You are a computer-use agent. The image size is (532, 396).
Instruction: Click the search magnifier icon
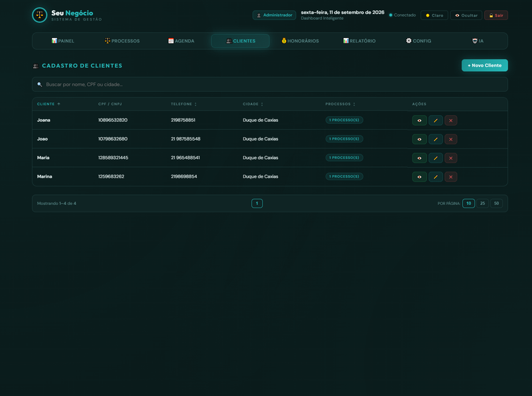pyautogui.click(x=40, y=85)
